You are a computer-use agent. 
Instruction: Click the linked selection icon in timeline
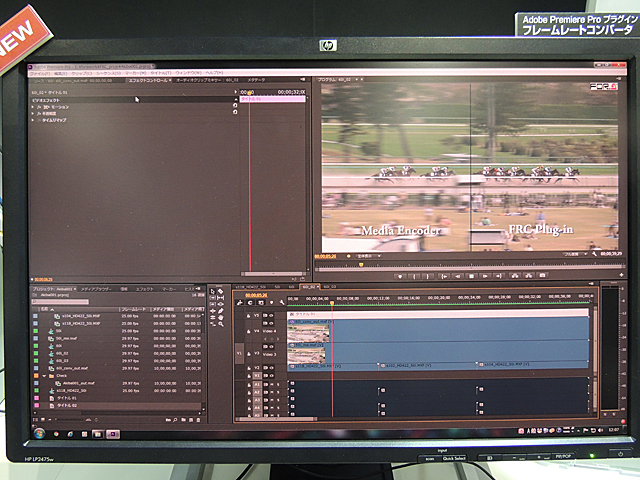pyautogui.click(x=261, y=302)
